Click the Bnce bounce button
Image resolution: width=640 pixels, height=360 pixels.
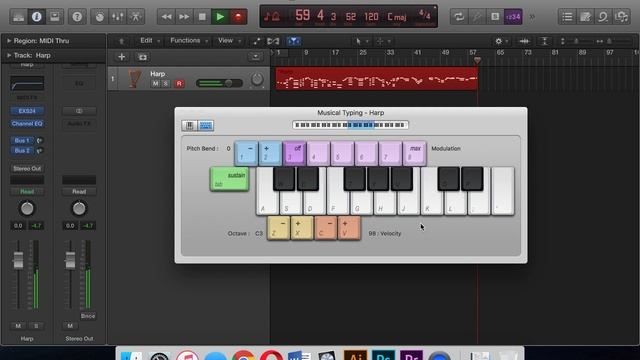(x=88, y=316)
